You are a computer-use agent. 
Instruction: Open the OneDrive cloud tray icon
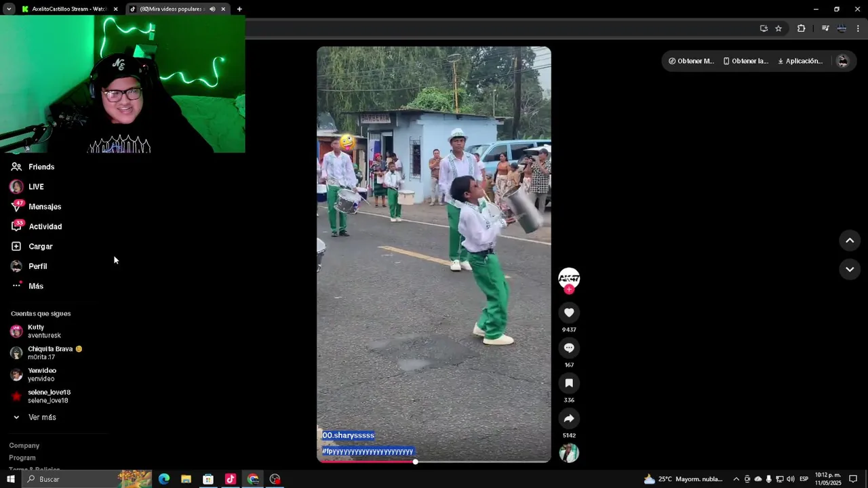[758, 479]
